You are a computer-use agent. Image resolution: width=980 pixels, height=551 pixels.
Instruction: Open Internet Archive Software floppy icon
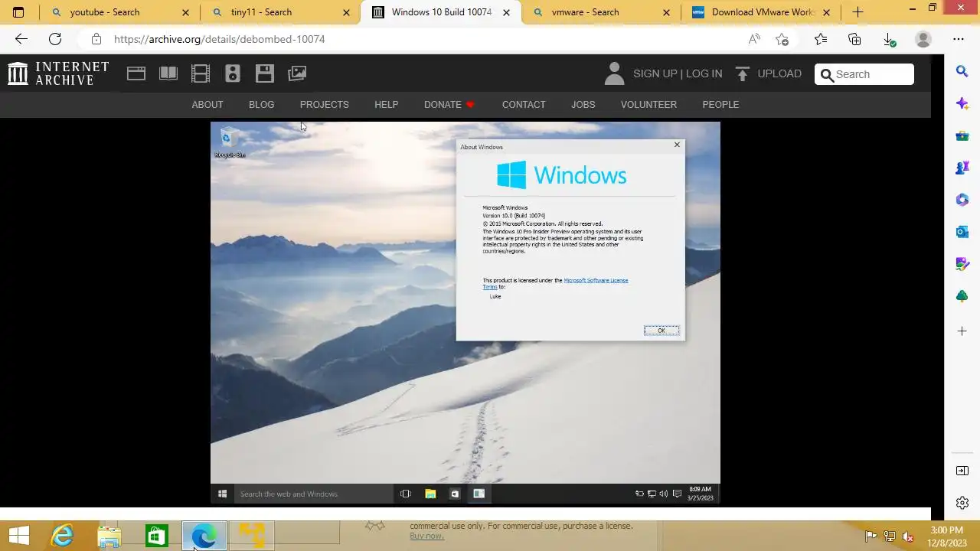(265, 73)
